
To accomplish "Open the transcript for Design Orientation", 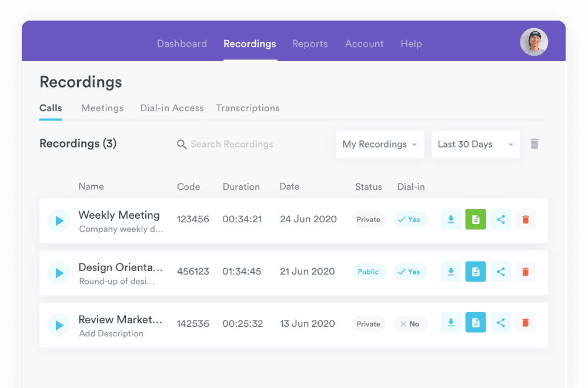I will coord(476,272).
